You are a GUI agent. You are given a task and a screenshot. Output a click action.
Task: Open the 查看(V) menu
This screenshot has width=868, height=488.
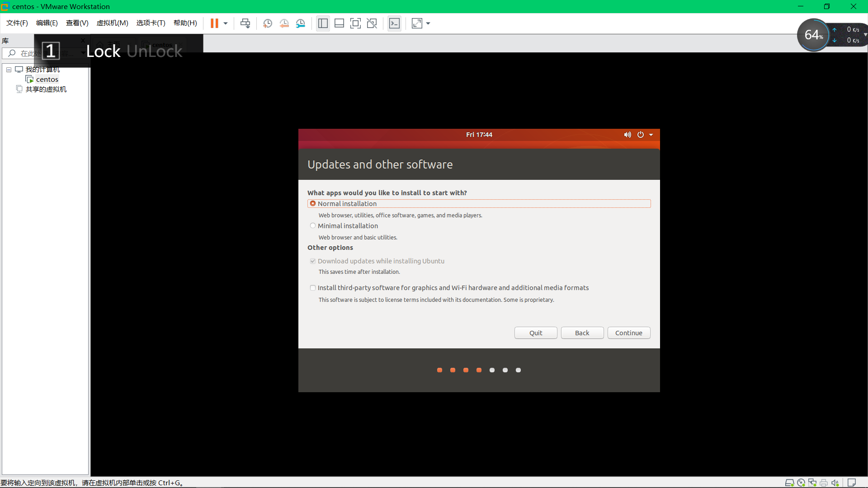(77, 23)
